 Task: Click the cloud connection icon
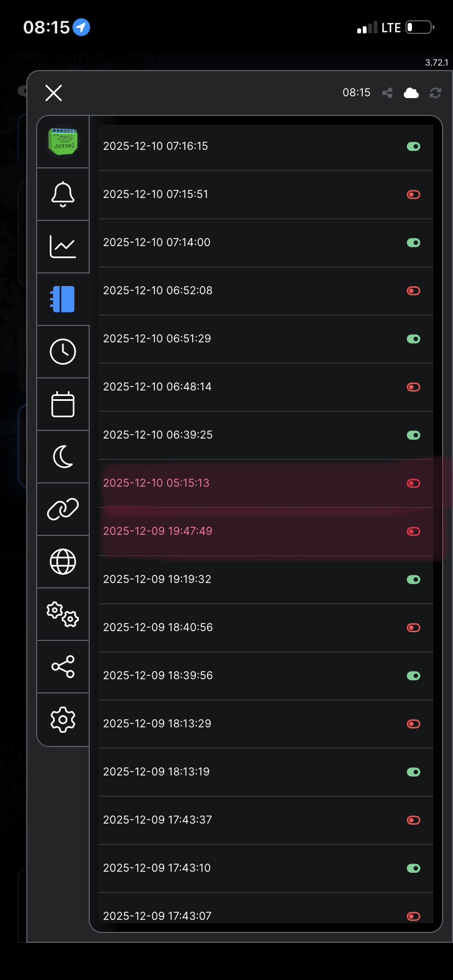tap(411, 93)
